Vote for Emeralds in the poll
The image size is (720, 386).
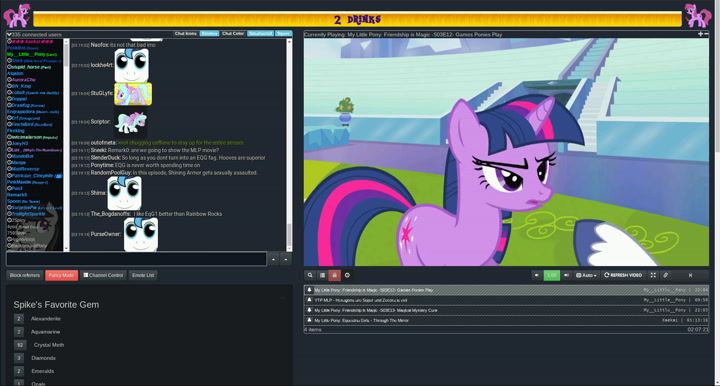(x=19, y=371)
